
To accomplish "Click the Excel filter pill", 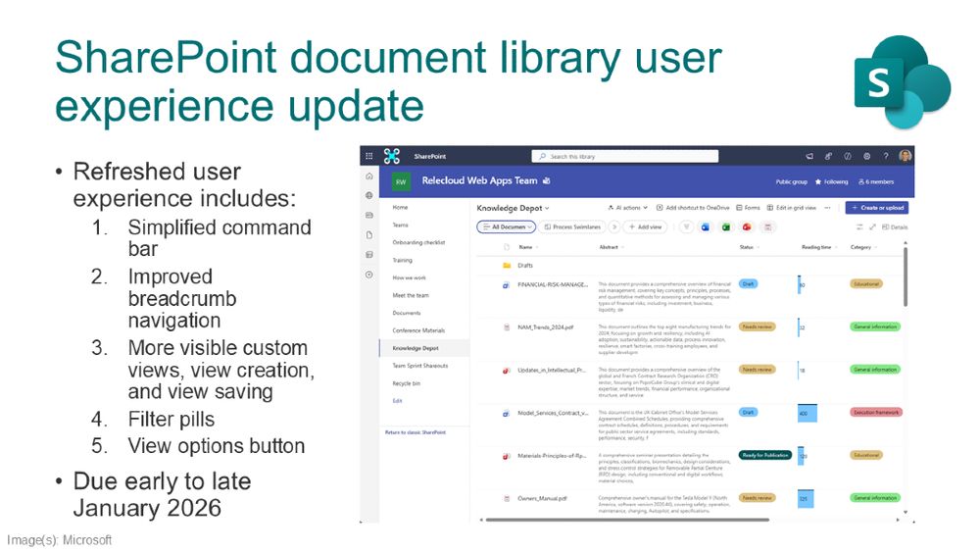I will point(726,226).
